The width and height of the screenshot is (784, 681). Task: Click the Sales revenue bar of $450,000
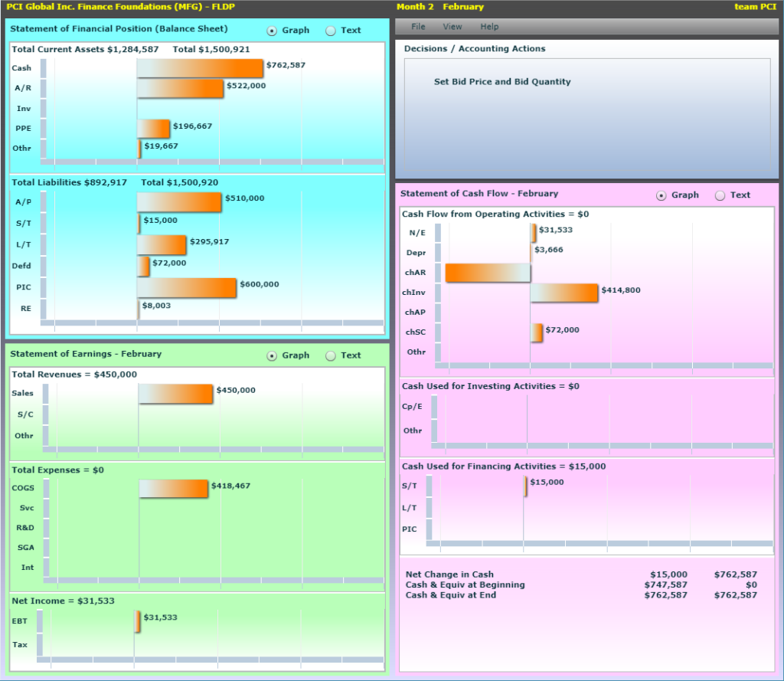[x=175, y=394]
